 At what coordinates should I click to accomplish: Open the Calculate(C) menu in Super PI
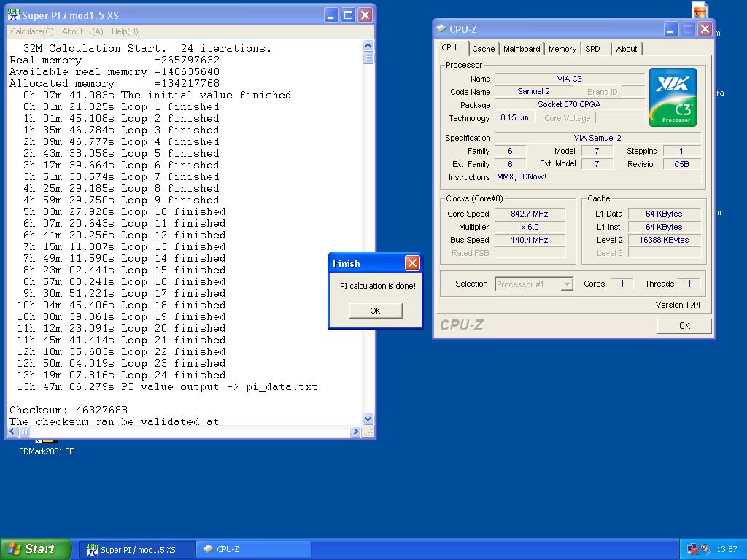coord(32,31)
